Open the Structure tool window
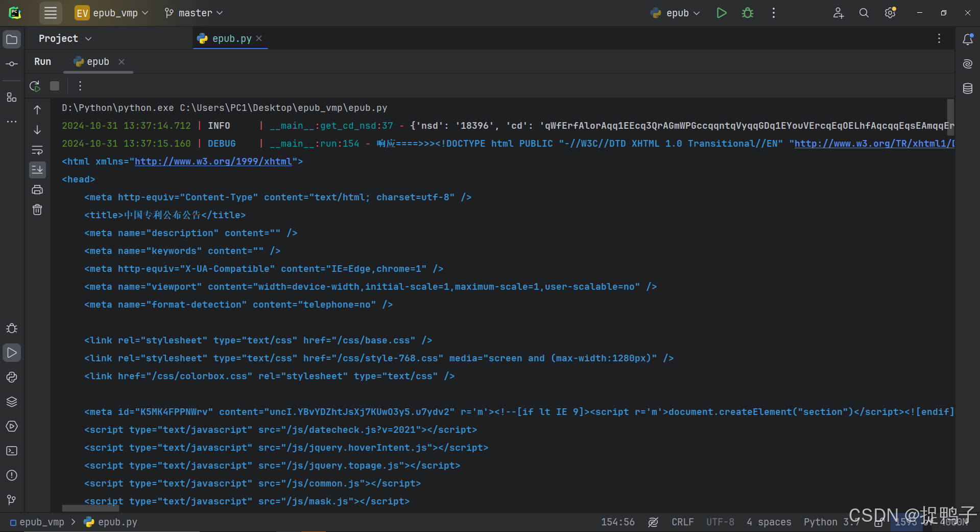The width and height of the screenshot is (980, 532). point(12,97)
